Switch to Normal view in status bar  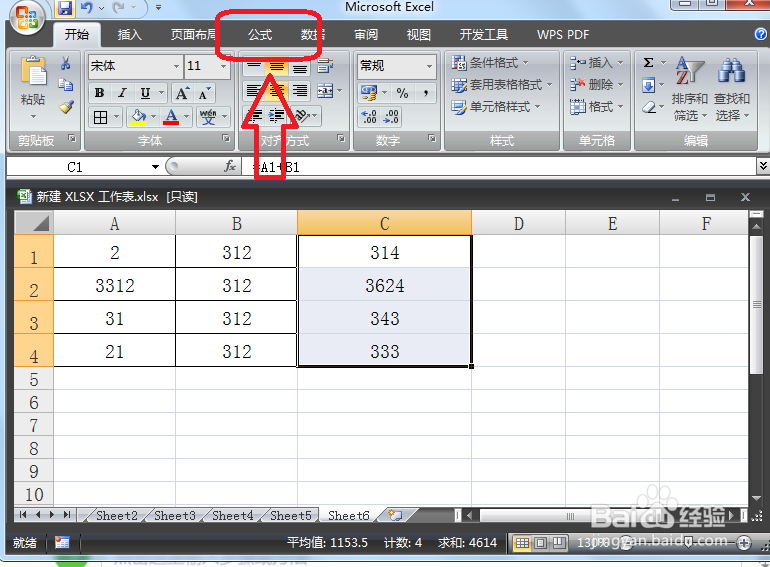(522, 543)
